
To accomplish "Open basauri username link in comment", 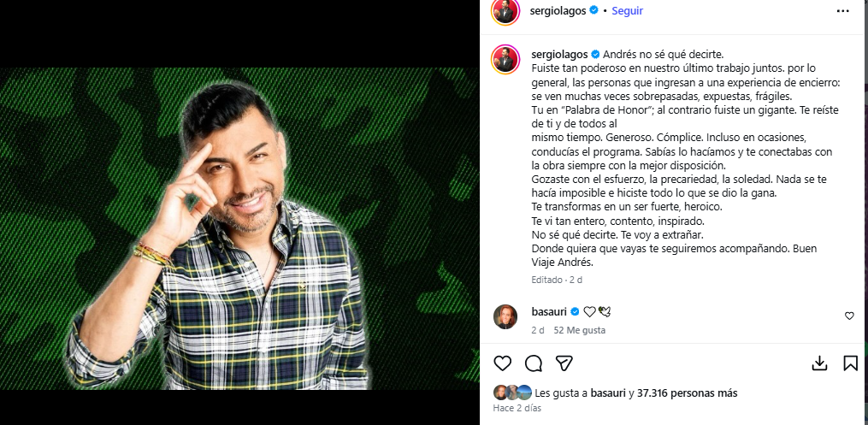I will click(547, 311).
